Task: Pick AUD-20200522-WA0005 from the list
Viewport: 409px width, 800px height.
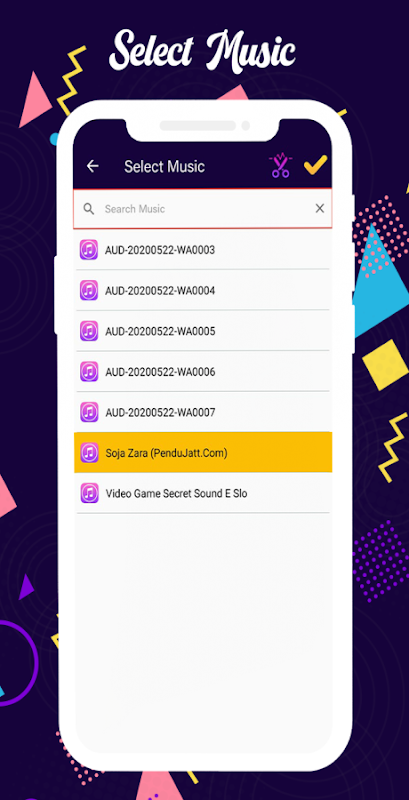Action: [203, 331]
